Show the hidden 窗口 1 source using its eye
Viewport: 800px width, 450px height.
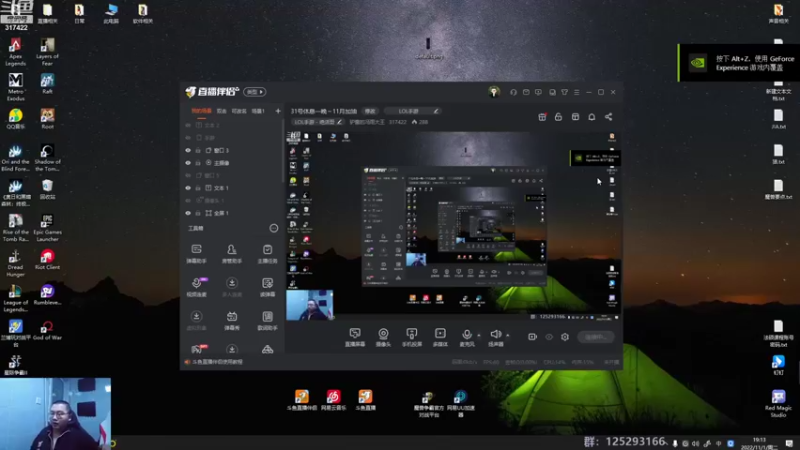pyautogui.click(x=188, y=176)
